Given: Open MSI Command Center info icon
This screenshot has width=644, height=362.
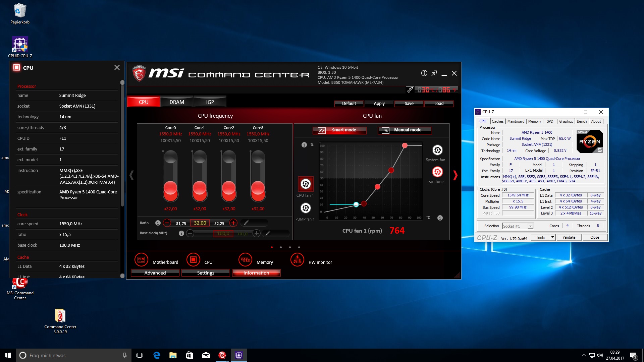Looking at the screenshot, I should point(424,73).
